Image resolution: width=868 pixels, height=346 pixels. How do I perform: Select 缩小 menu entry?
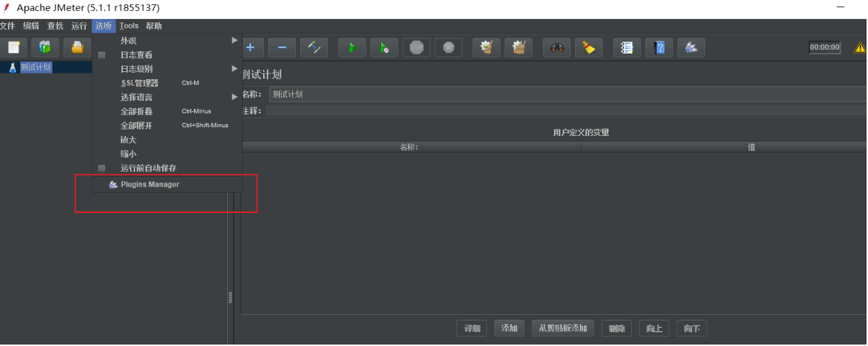(167, 153)
